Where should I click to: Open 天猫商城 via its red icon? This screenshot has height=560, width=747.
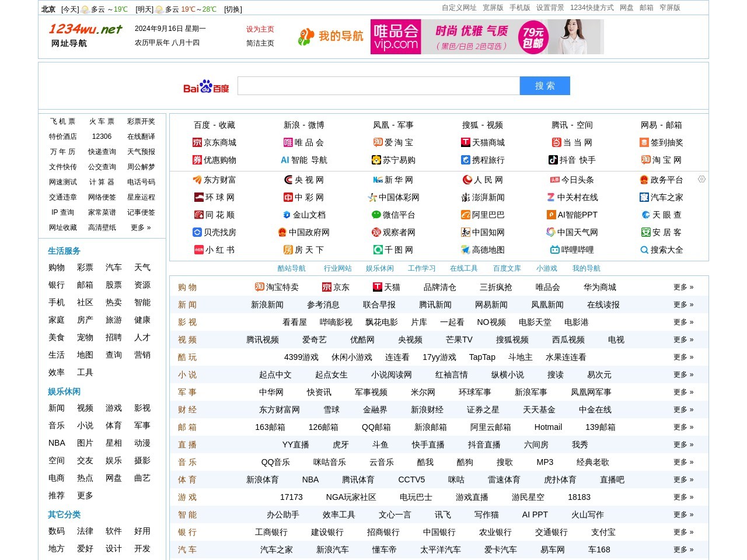tap(466, 142)
